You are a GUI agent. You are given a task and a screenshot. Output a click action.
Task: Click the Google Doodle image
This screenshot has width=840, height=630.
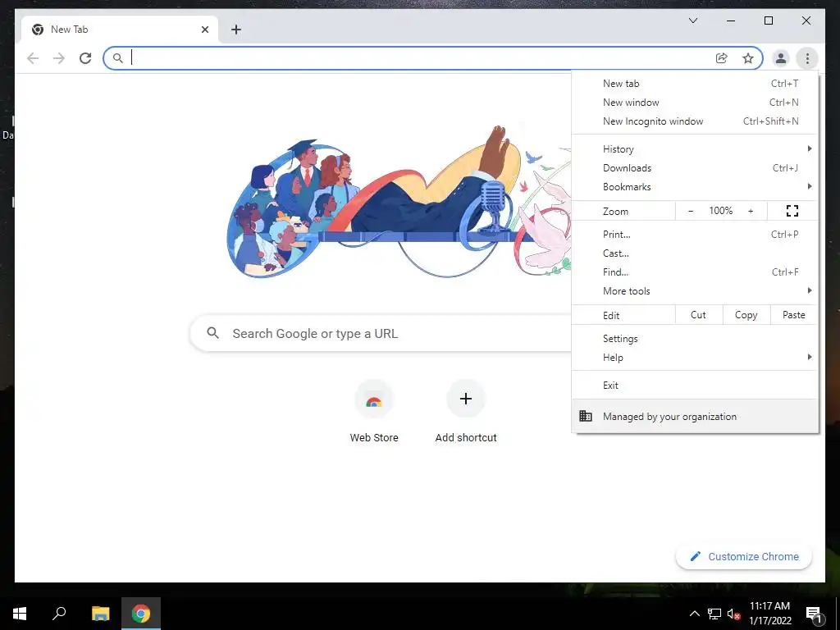pos(399,203)
